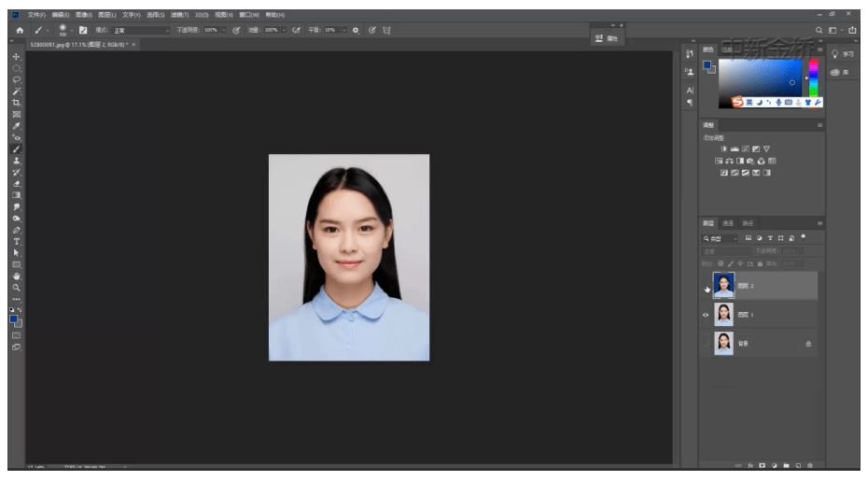
Task: Expand the opacity 100% dropdown arrow
Action: tap(224, 31)
